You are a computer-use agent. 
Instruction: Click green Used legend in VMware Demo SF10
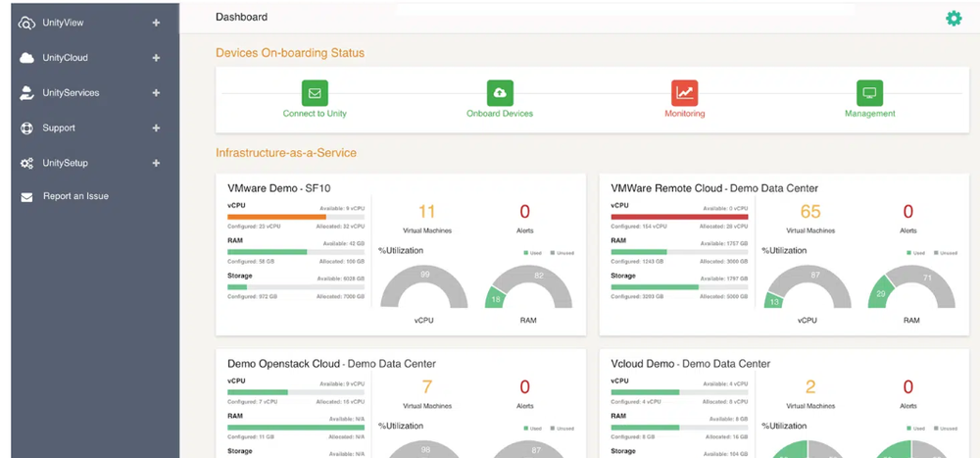click(533, 253)
